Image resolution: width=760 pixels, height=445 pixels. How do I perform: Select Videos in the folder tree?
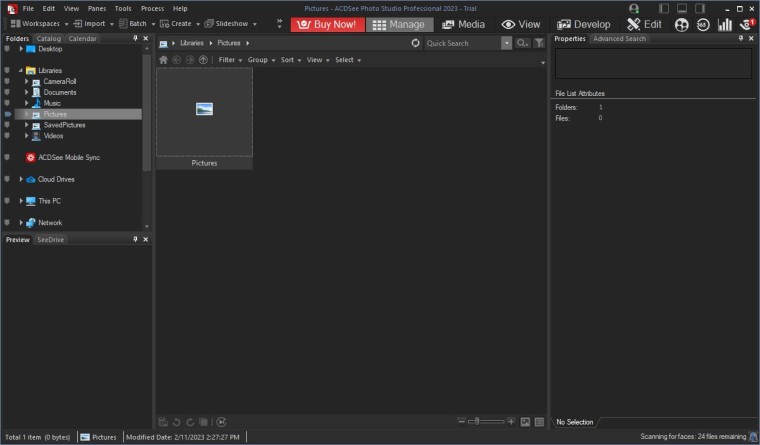tap(53, 136)
